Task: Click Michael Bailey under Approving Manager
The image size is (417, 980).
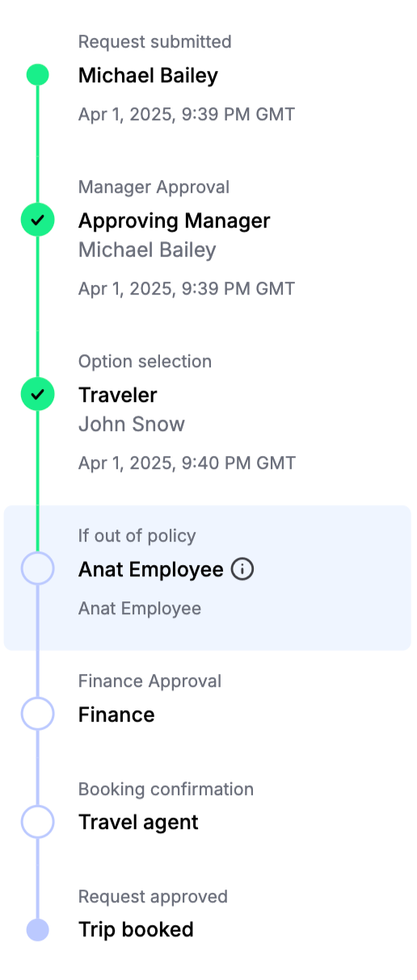Action: (147, 249)
